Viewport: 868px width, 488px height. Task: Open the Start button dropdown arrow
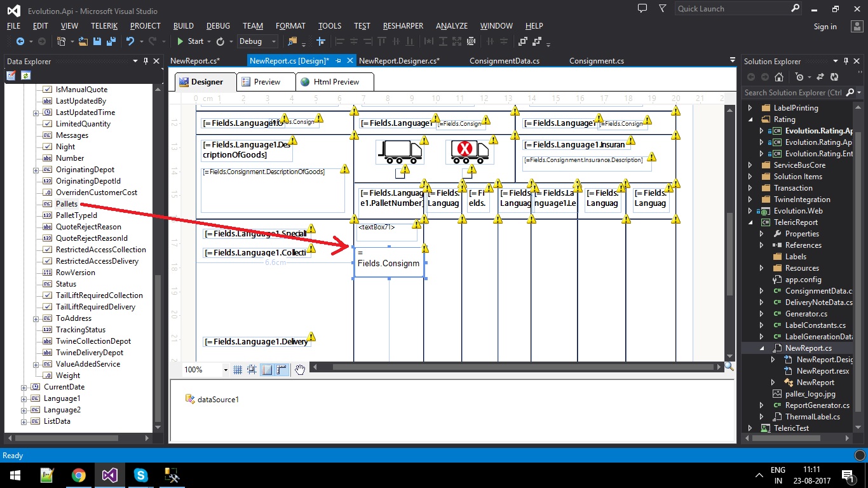pos(208,41)
